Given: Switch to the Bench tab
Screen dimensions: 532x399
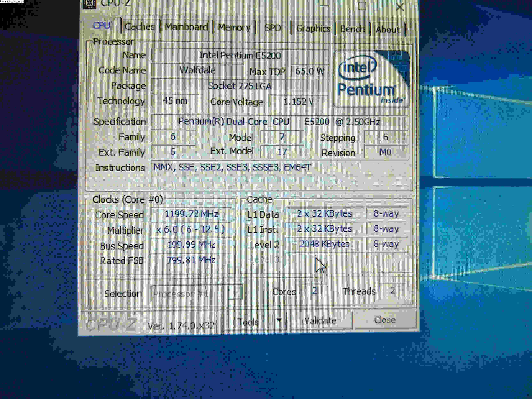Looking at the screenshot, I should click(x=352, y=29).
